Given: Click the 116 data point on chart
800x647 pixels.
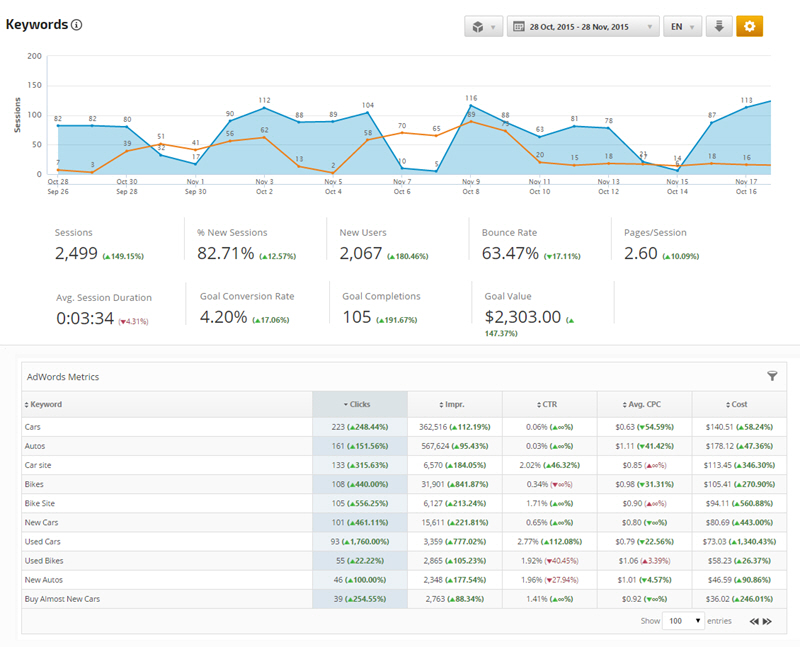Looking at the screenshot, I should [x=470, y=106].
